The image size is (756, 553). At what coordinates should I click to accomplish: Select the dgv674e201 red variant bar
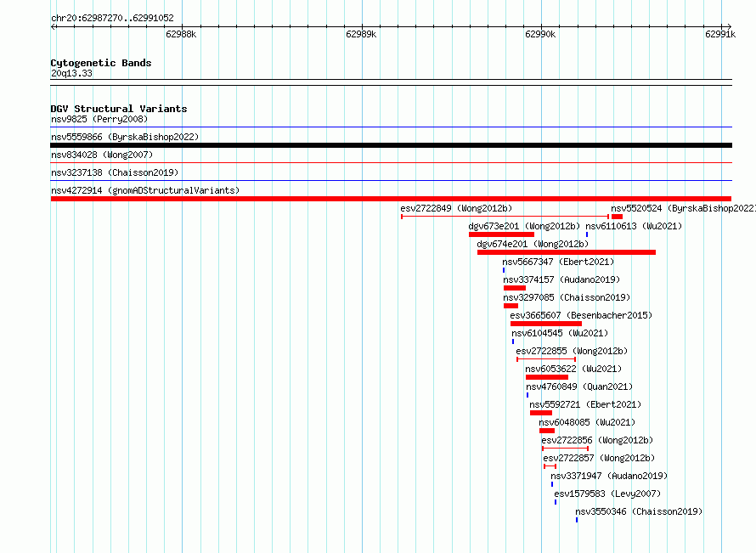pos(567,252)
